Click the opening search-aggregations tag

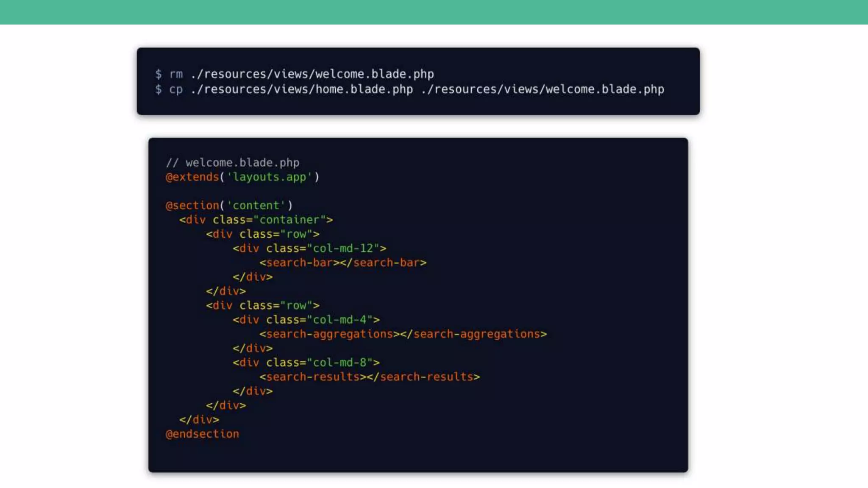[x=329, y=334]
